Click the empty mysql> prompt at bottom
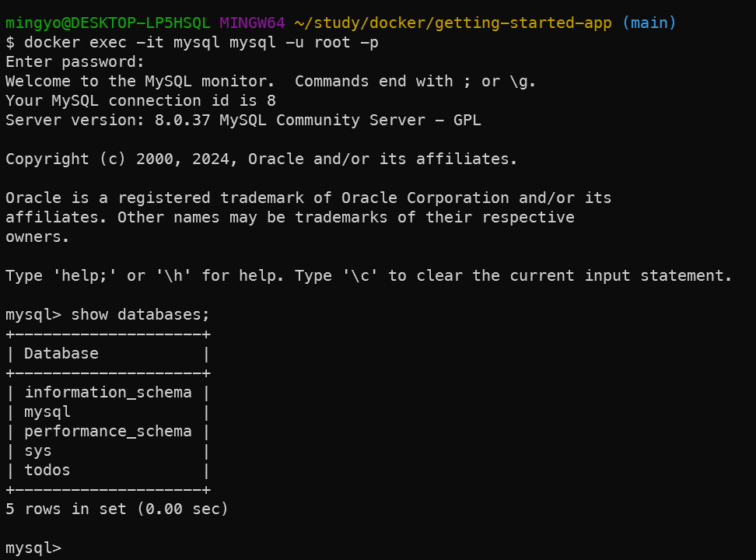The height and width of the screenshot is (560, 756). coord(33,548)
